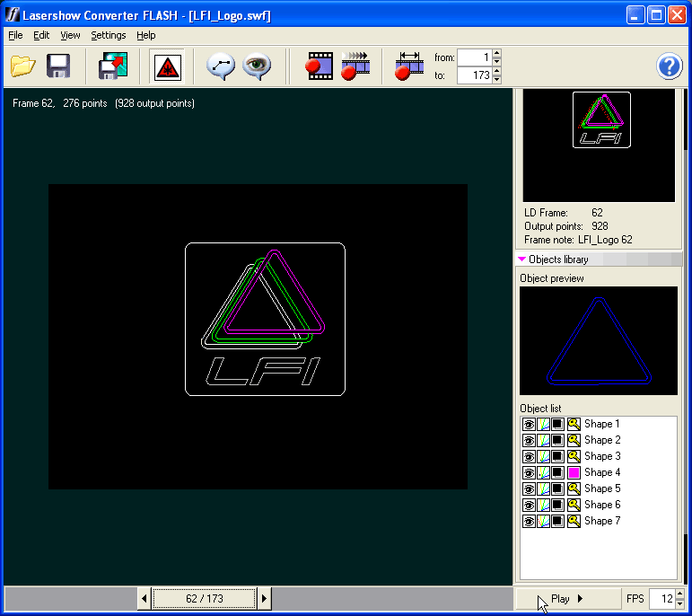Increase the 'from' frame spinner value
This screenshot has height=616, width=692.
497,54
